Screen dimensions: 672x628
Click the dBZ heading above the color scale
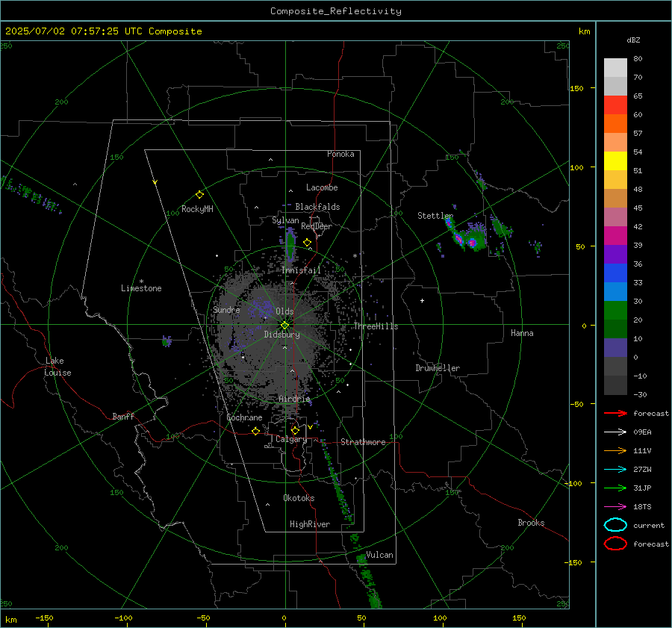(x=633, y=40)
